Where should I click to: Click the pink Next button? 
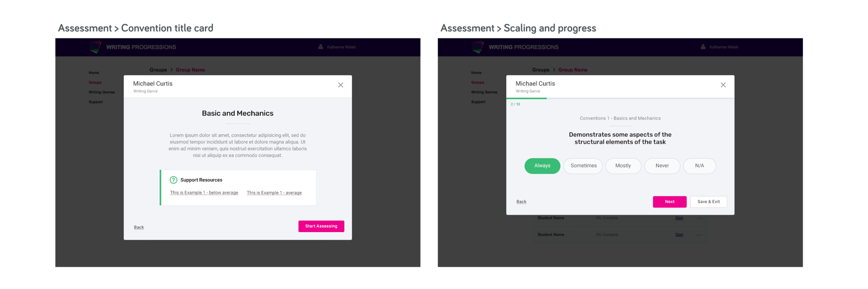click(x=670, y=202)
